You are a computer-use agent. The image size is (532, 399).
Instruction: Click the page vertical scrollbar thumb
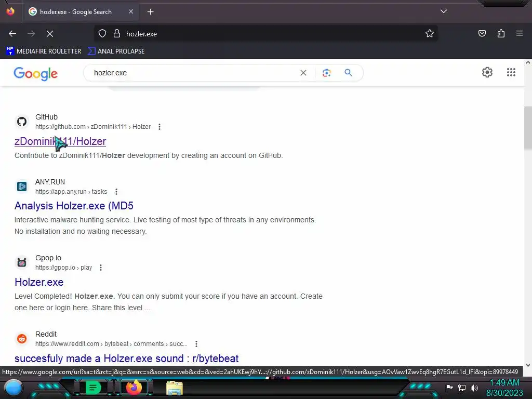(x=528, y=128)
